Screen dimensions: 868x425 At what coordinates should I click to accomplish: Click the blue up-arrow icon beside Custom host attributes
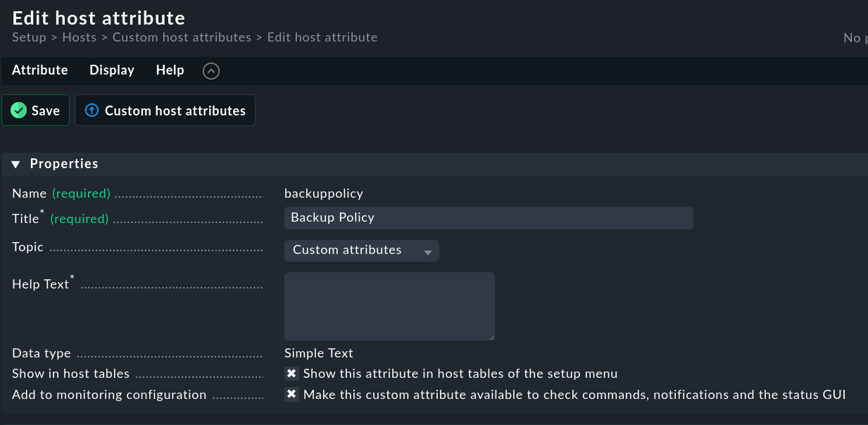92,110
